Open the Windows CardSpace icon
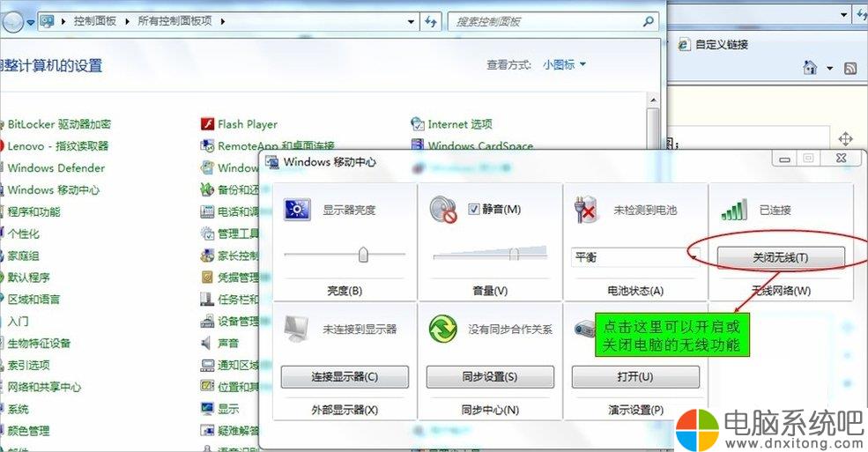Image resolution: width=868 pixels, height=452 pixels. [x=418, y=145]
